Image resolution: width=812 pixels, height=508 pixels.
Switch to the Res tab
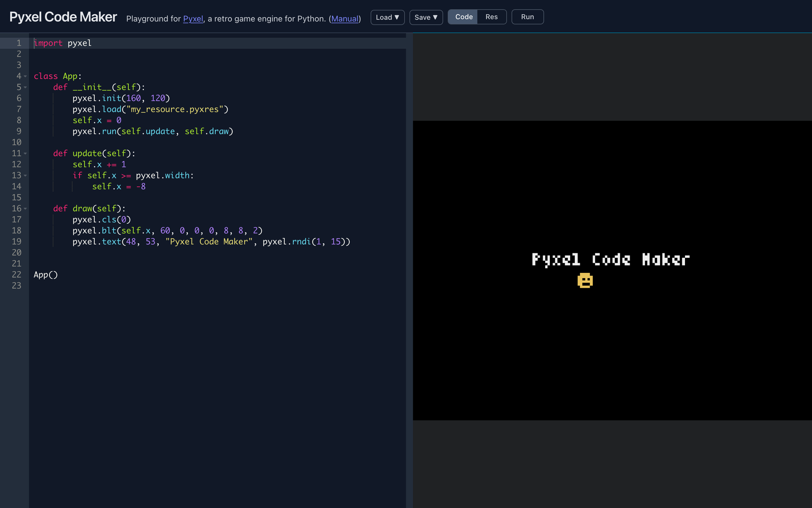[x=492, y=17]
